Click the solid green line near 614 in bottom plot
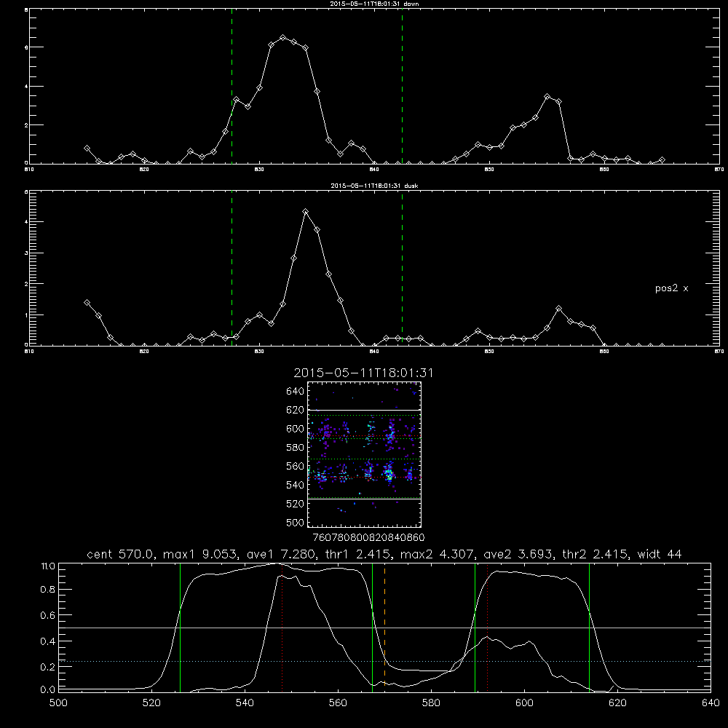 [589, 627]
